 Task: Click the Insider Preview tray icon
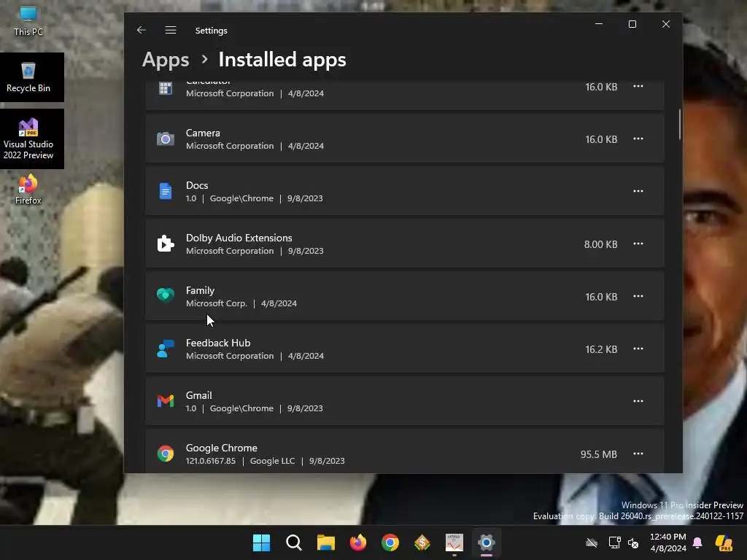(724, 542)
